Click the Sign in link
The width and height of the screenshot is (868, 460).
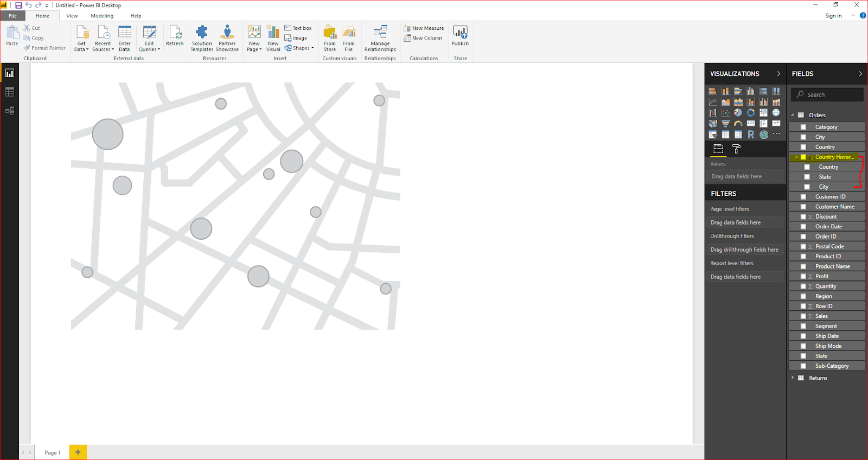(833, 16)
